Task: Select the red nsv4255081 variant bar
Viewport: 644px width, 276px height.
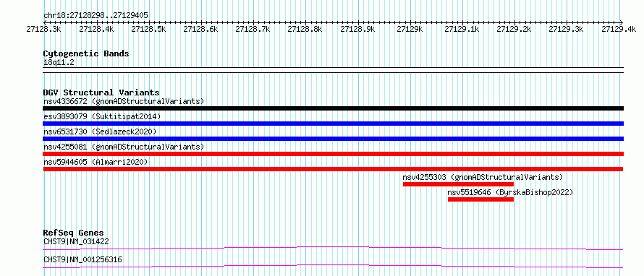Action: (x=333, y=154)
